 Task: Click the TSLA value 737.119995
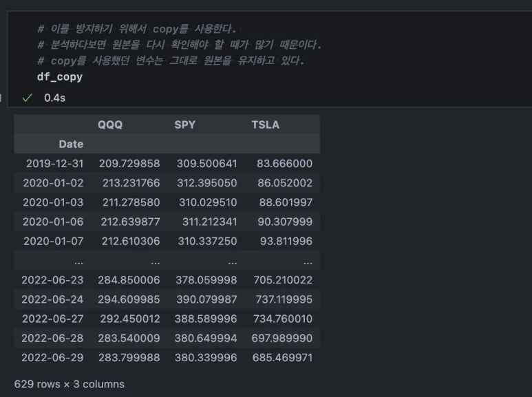282,299
